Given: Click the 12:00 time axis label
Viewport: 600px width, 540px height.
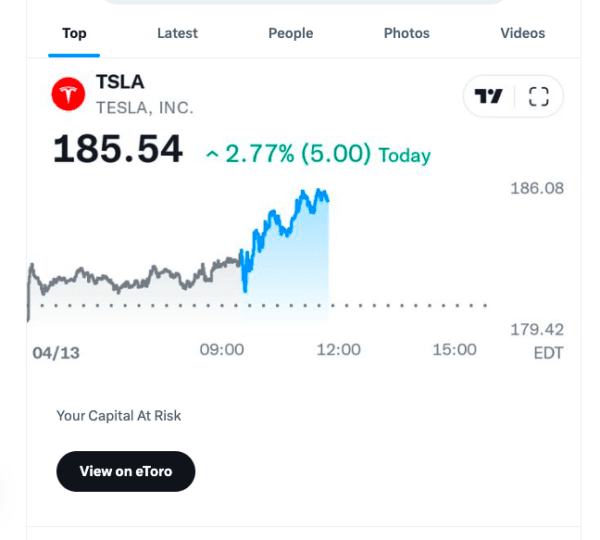Looking at the screenshot, I should (x=338, y=350).
